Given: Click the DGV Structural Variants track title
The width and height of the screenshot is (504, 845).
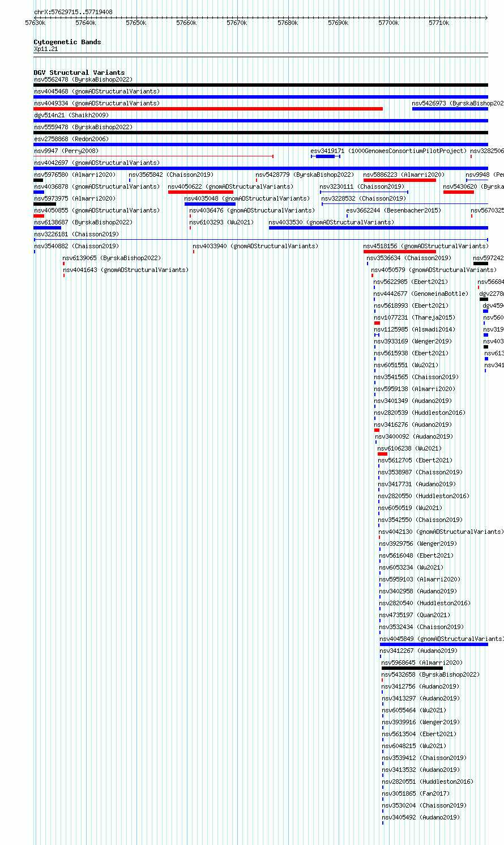Looking at the screenshot, I should point(79,73).
